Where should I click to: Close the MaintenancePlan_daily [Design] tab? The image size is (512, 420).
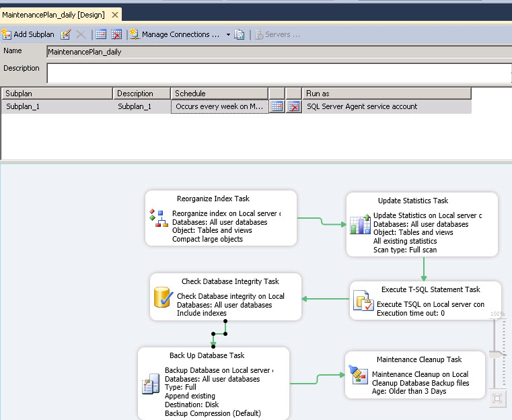(115, 15)
